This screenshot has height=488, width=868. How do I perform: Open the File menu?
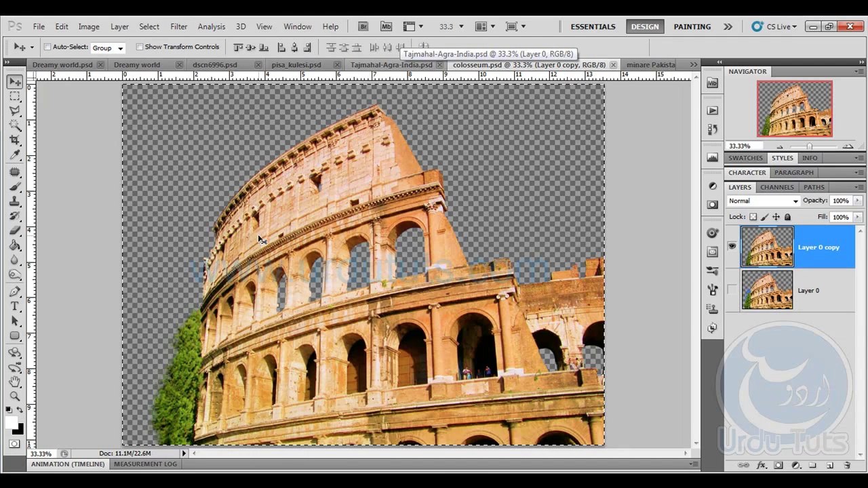39,26
